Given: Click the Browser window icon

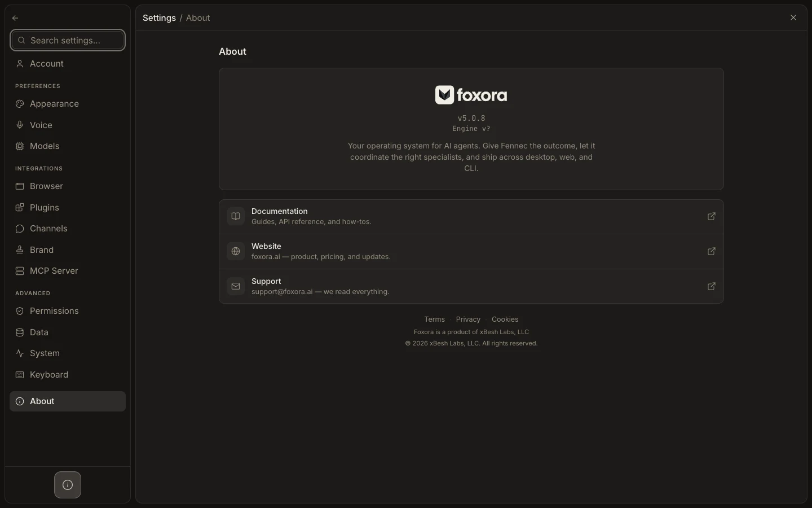Looking at the screenshot, I should [20, 186].
